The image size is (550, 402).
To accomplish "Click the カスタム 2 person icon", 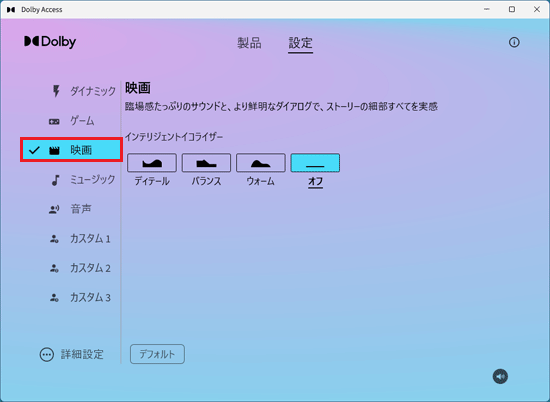I will [54, 268].
